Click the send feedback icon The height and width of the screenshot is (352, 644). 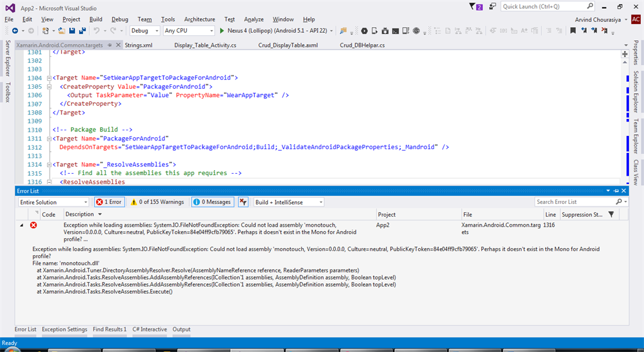pyautogui.click(x=492, y=6)
